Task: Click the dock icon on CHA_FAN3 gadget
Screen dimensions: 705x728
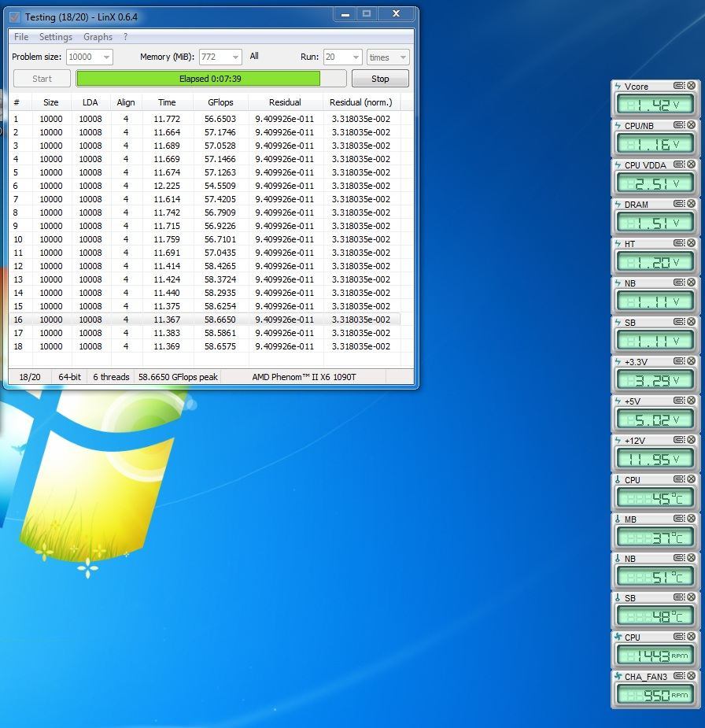Action: pyautogui.click(x=680, y=675)
